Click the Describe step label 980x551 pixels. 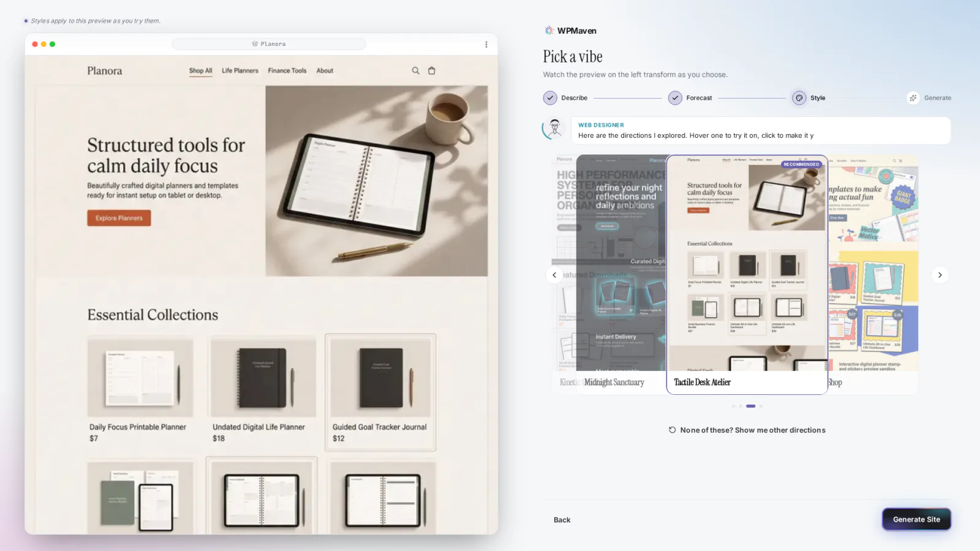(x=574, y=98)
